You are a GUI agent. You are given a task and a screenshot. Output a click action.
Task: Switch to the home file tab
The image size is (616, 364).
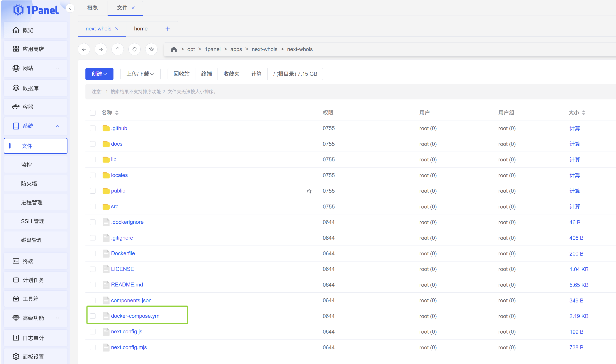(x=141, y=29)
